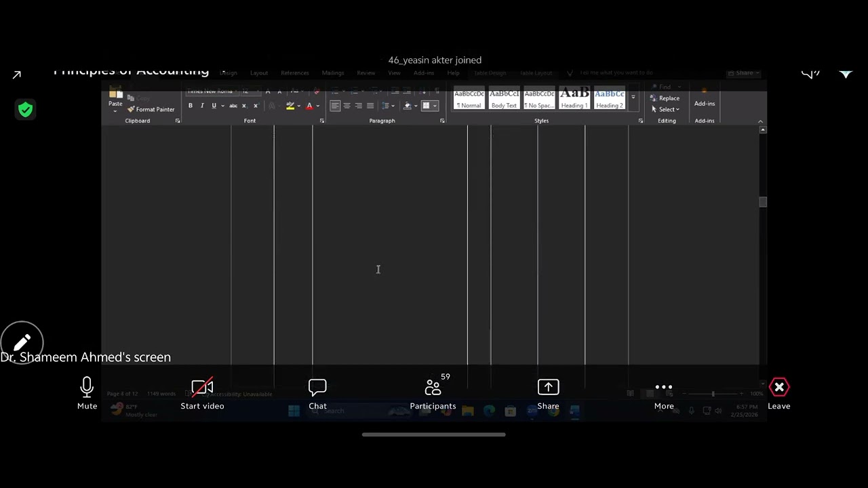This screenshot has width=868, height=488.
Task: Open the Mailings ribbon tab
Action: pos(333,73)
